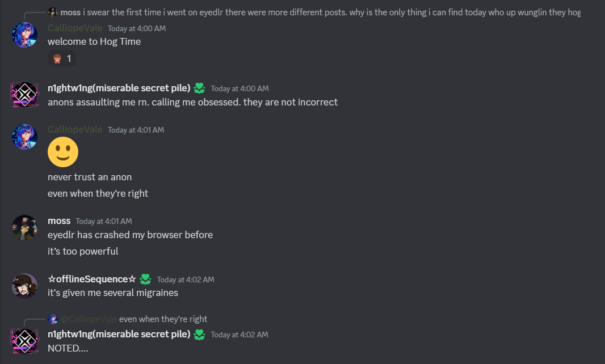Click the ☆offlineSequence☆ username
The width and height of the screenshot is (605, 364).
pyautogui.click(x=92, y=279)
